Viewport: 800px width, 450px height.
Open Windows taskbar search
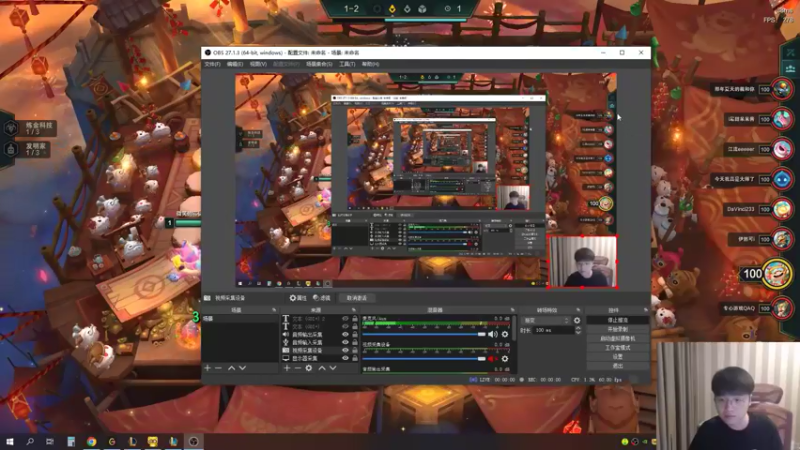click(30, 442)
